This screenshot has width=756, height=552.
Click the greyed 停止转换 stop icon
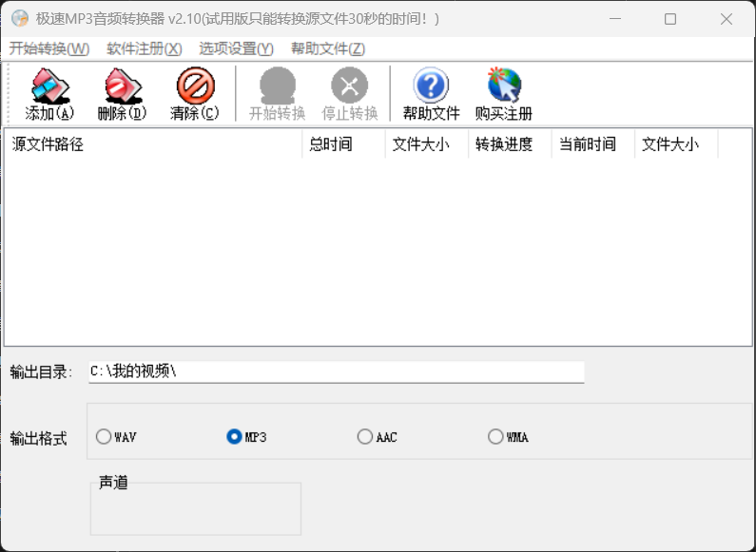pos(350,86)
